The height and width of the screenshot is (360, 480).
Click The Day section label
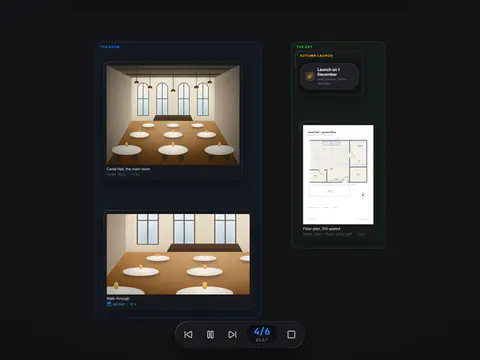(x=305, y=47)
